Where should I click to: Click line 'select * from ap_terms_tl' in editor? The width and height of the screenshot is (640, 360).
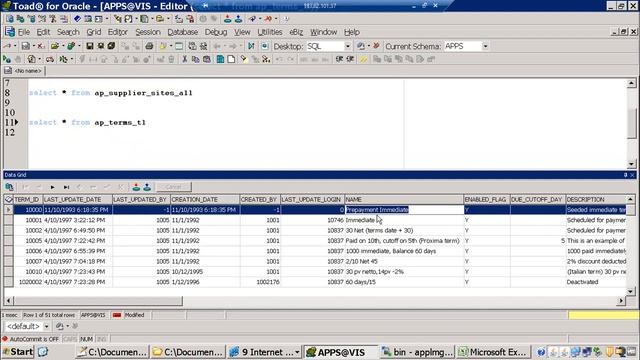click(87, 122)
